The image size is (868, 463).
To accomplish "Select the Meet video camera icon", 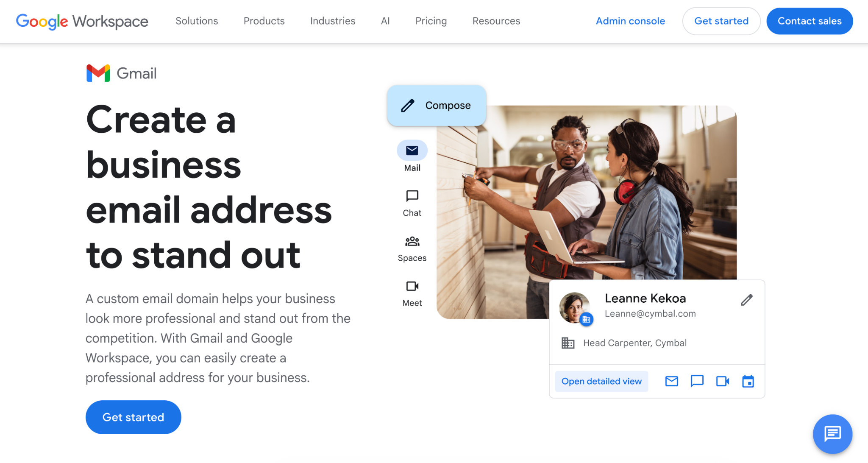I will pos(412,286).
